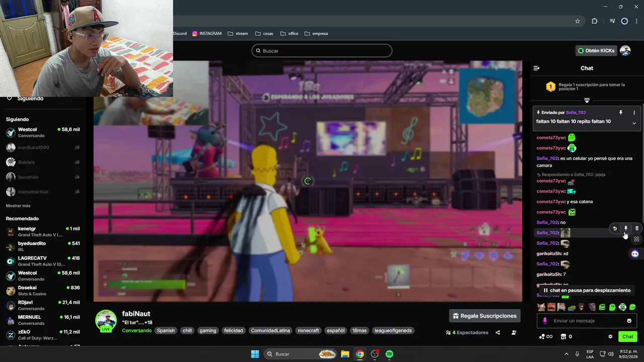The width and height of the screenshot is (644, 362).
Task: Open the empresa bookmarks folder
Action: pyautogui.click(x=316, y=34)
